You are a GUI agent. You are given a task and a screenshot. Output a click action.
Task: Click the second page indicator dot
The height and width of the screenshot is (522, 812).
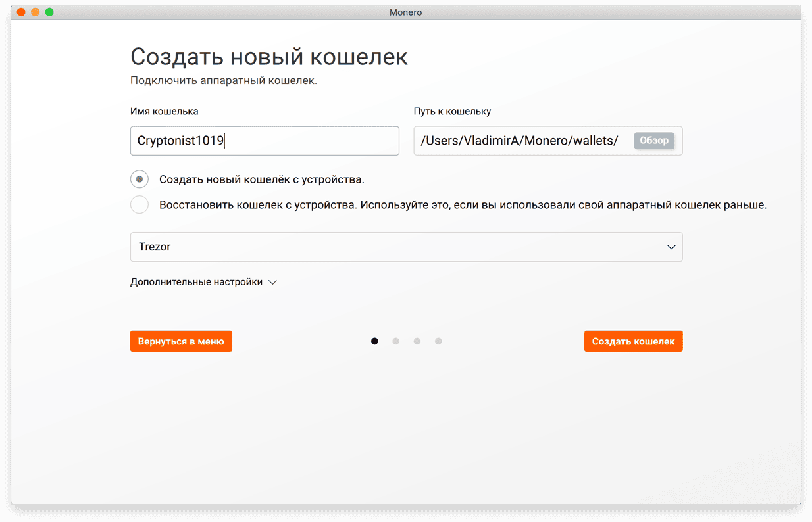click(395, 341)
